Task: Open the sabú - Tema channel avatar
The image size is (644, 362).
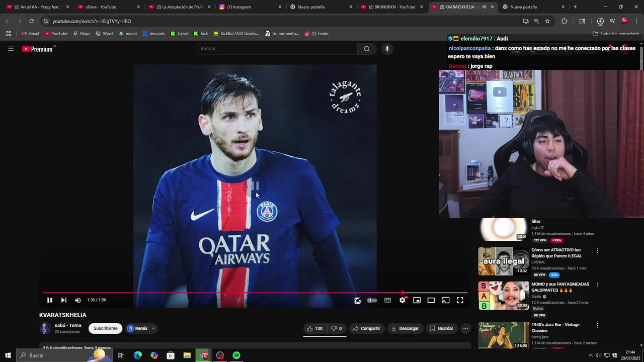Action: (45, 328)
